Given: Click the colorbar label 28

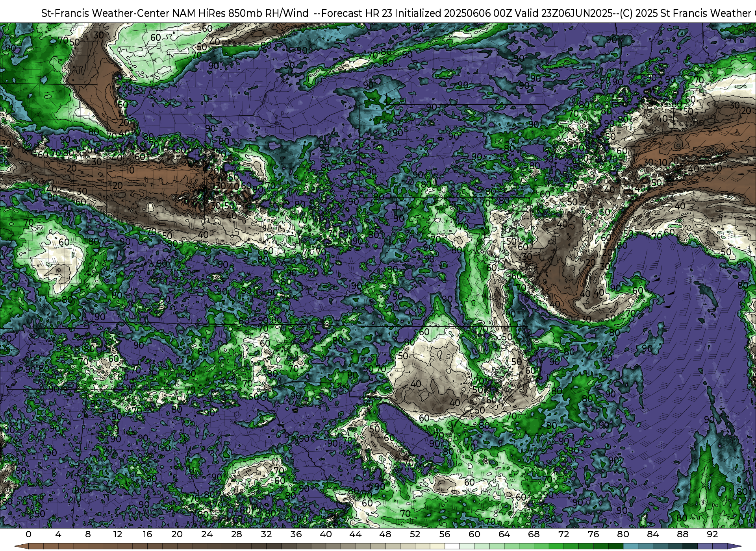Looking at the screenshot, I should (x=237, y=534).
